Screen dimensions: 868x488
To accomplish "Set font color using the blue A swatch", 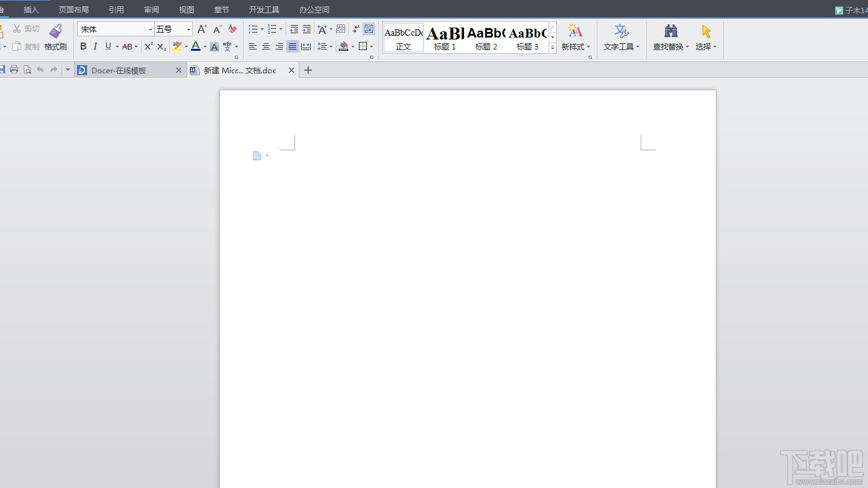I will tap(195, 46).
